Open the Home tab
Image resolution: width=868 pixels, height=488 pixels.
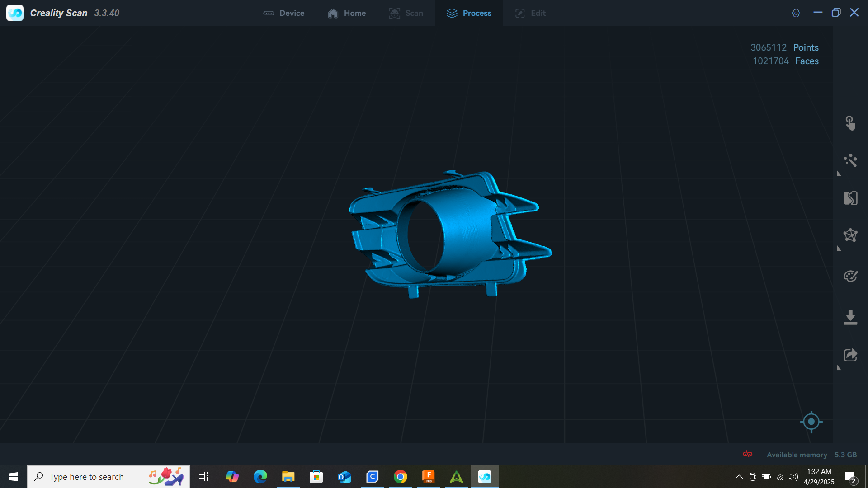pyautogui.click(x=347, y=13)
